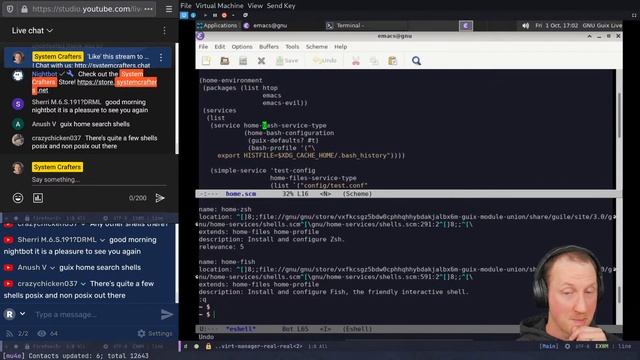Open the emoji picker in YouTube chat
640x360 pixels.
pyautogui.click(x=18, y=198)
